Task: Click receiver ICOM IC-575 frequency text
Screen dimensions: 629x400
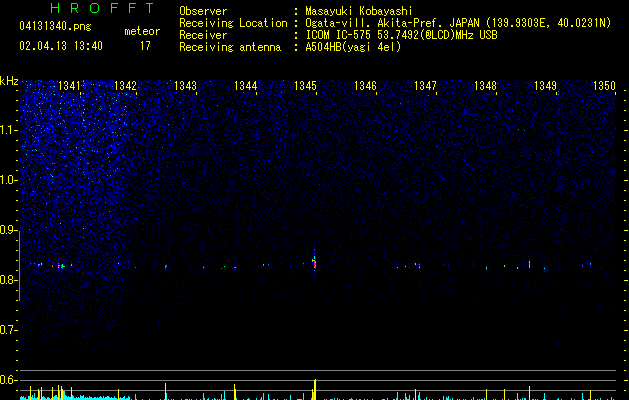Action: [x=401, y=35]
